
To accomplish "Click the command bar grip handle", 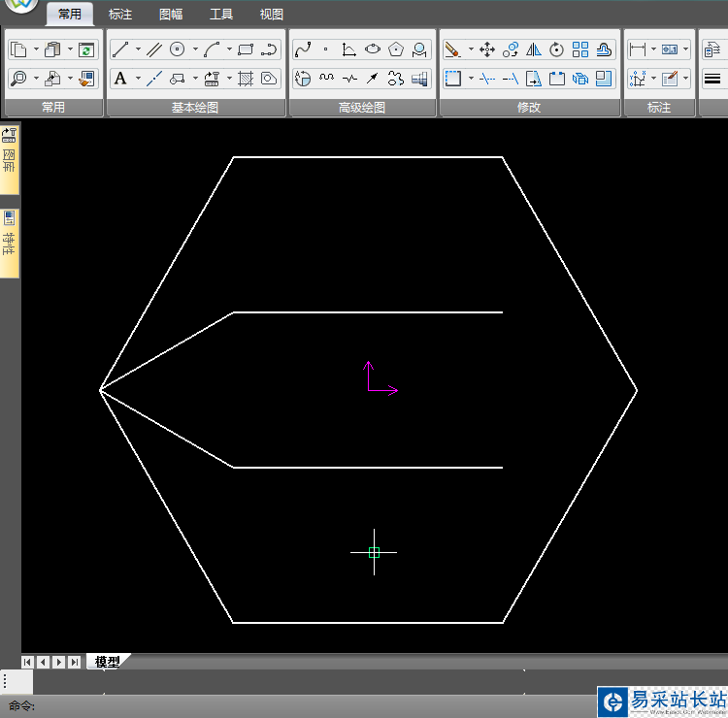I will point(5,681).
